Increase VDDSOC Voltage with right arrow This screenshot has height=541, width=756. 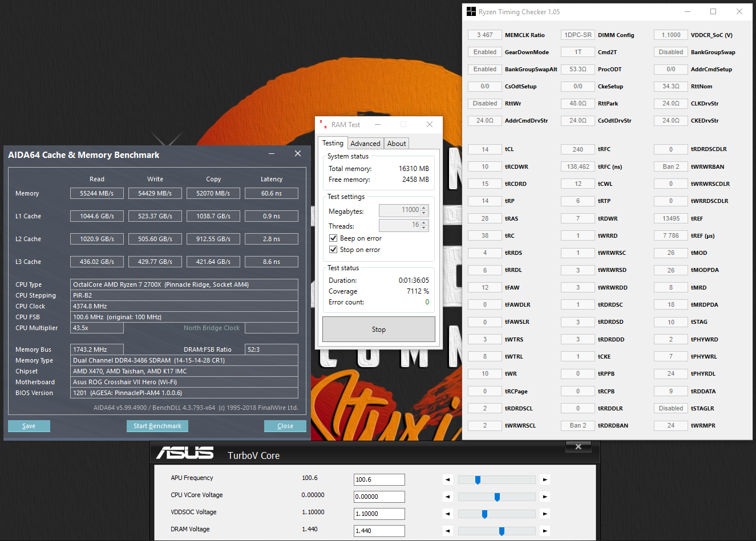pyautogui.click(x=545, y=514)
